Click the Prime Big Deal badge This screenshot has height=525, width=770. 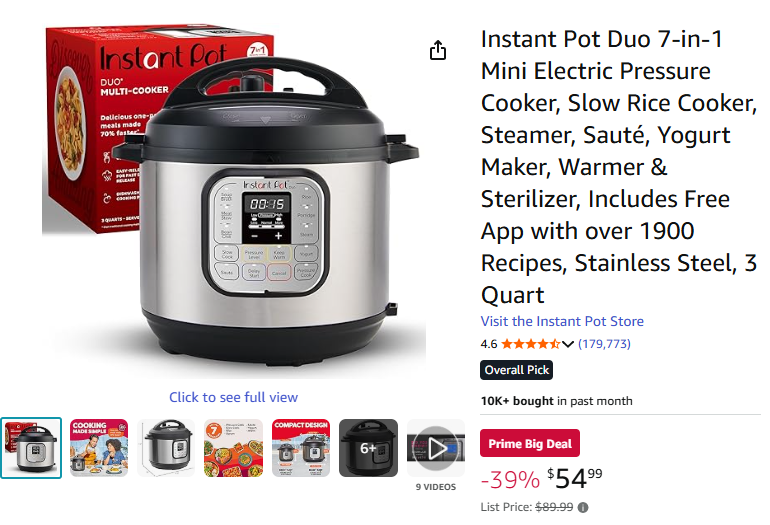click(530, 443)
